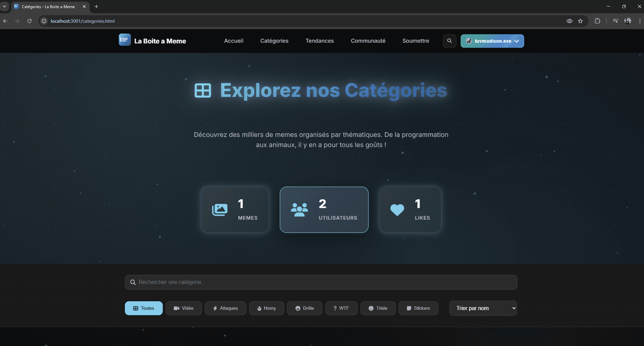Select the Toutes category filter
The image size is (644, 346).
pyautogui.click(x=143, y=308)
